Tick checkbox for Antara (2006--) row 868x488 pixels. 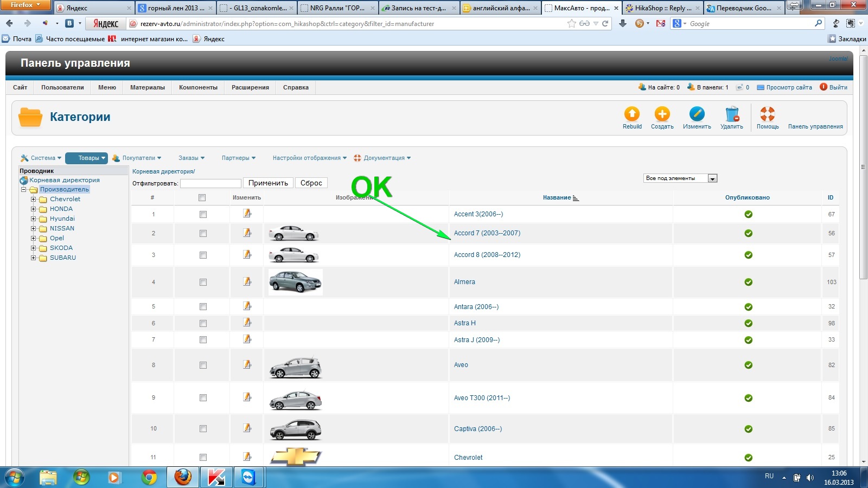point(203,306)
